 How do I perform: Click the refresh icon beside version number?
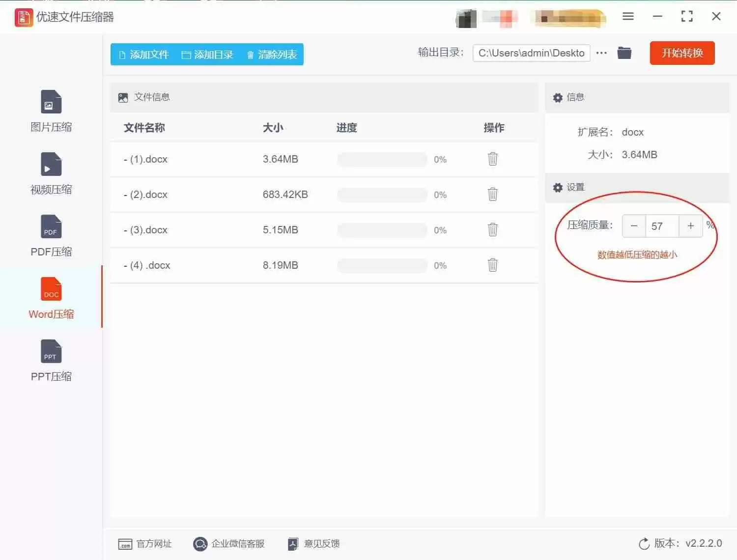pos(644,544)
